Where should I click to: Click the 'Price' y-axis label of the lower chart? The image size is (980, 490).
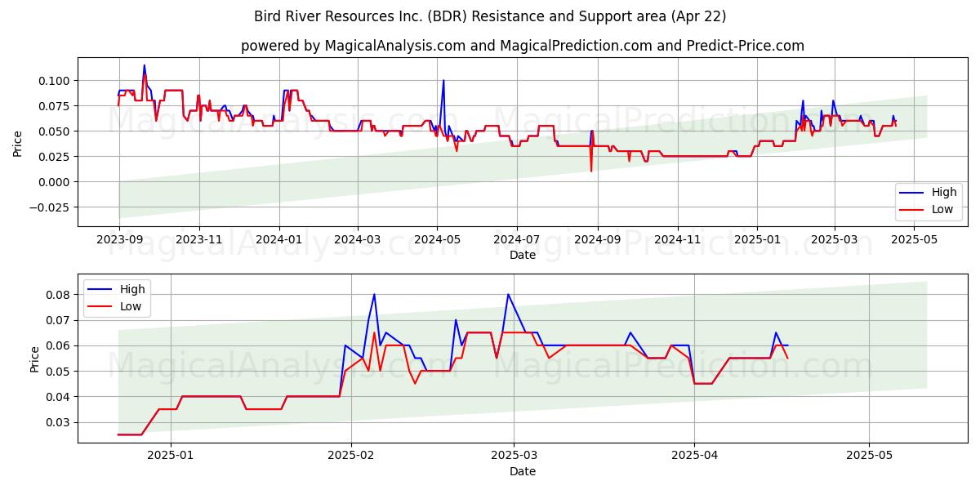point(34,359)
